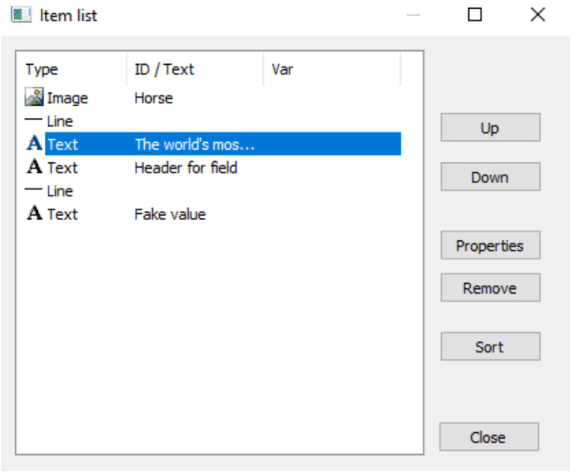Screen dimensions: 574x474
Task: Click the A icon of the selected Text row
Action: (34, 143)
